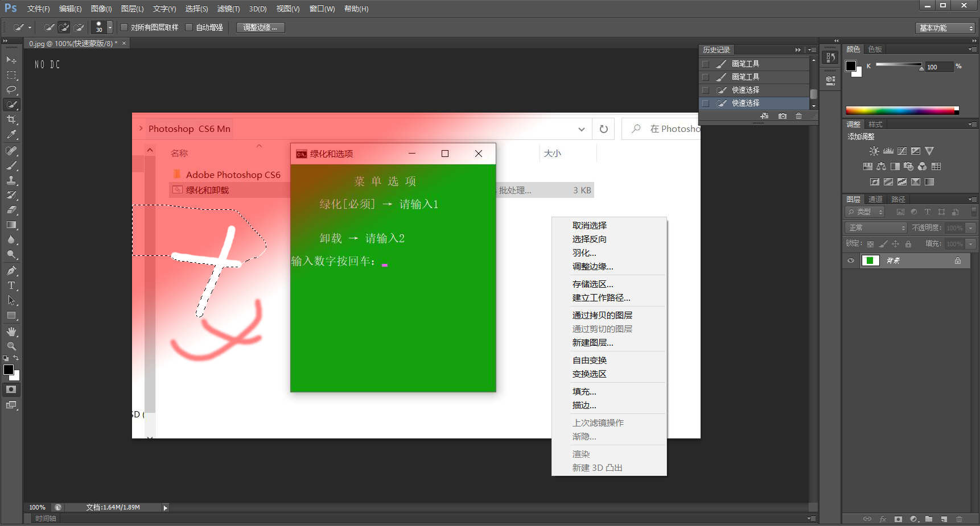Click Subtract from selection brush option

click(79, 27)
